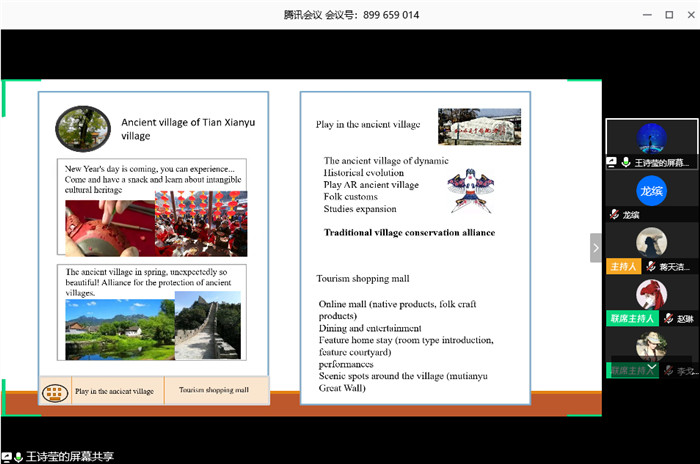Click the colorful kite image
The width and height of the screenshot is (700, 464).
471,188
